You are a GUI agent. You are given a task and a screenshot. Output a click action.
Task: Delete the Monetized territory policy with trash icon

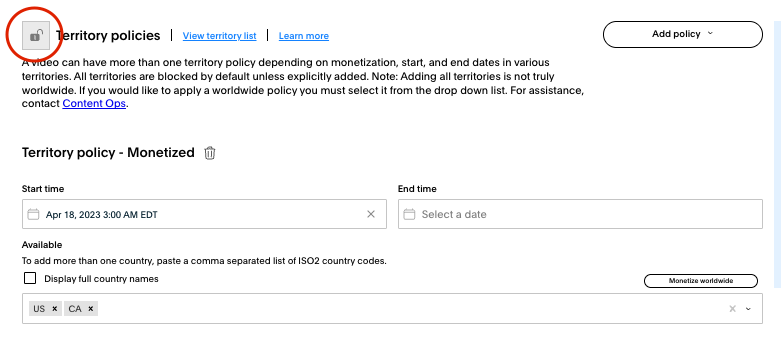[x=210, y=152]
